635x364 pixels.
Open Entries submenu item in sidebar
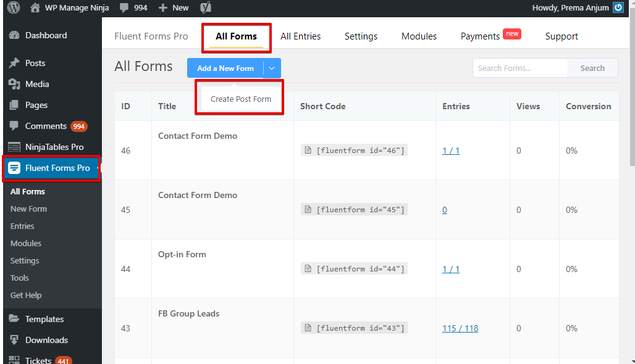(22, 226)
